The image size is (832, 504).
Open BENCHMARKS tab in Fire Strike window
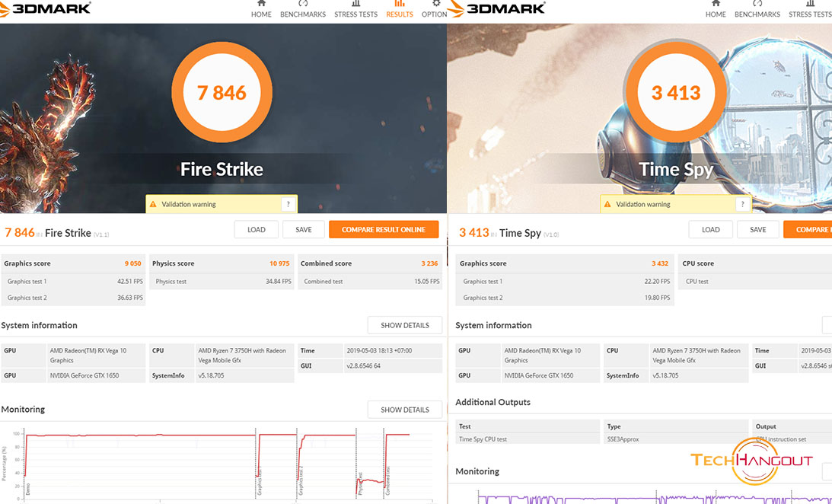(x=303, y=10)
